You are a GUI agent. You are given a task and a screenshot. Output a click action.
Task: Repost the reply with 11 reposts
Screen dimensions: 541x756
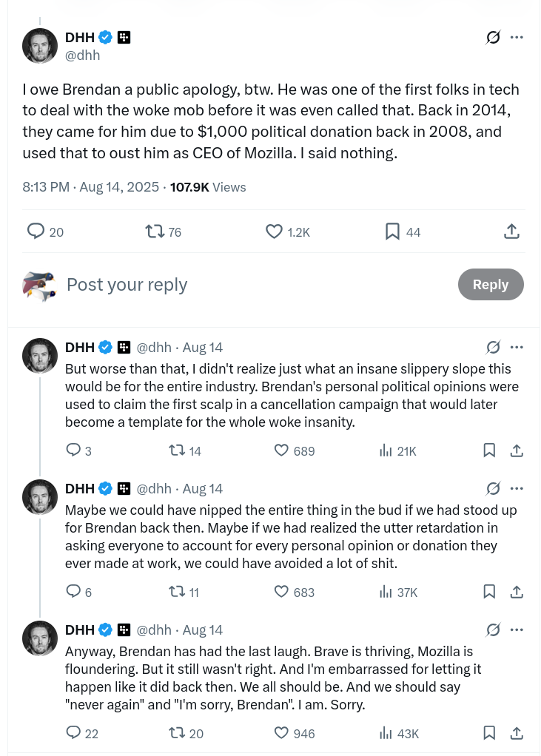177,592
